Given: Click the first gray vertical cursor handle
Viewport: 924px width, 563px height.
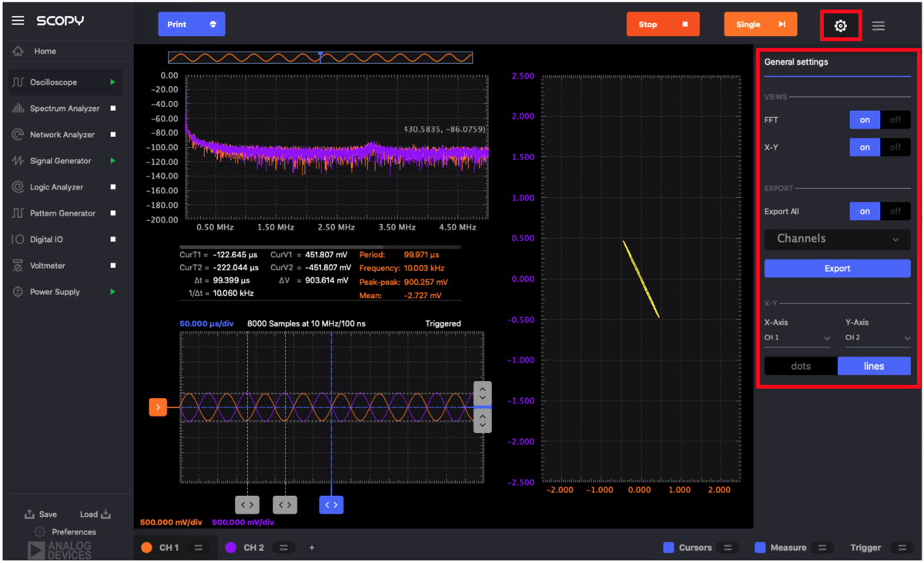Looking at the screenshot, I should click(x=247, y=505).
